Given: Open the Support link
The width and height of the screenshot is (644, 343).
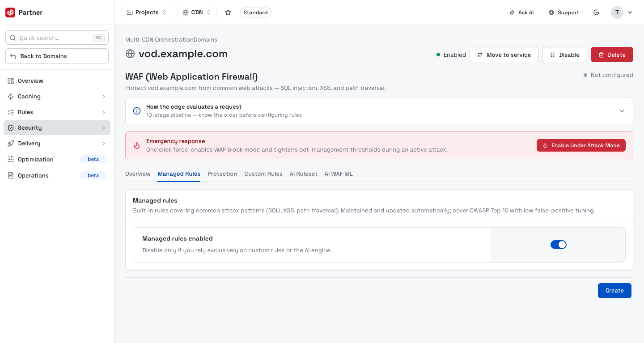Looking at the screenshot, I should click(x=564, y=13).
